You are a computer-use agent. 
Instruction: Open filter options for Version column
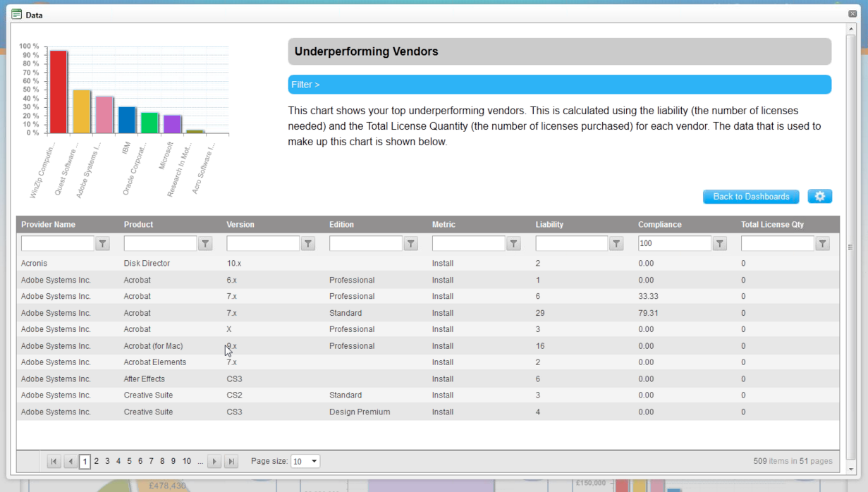pos(308,243)
